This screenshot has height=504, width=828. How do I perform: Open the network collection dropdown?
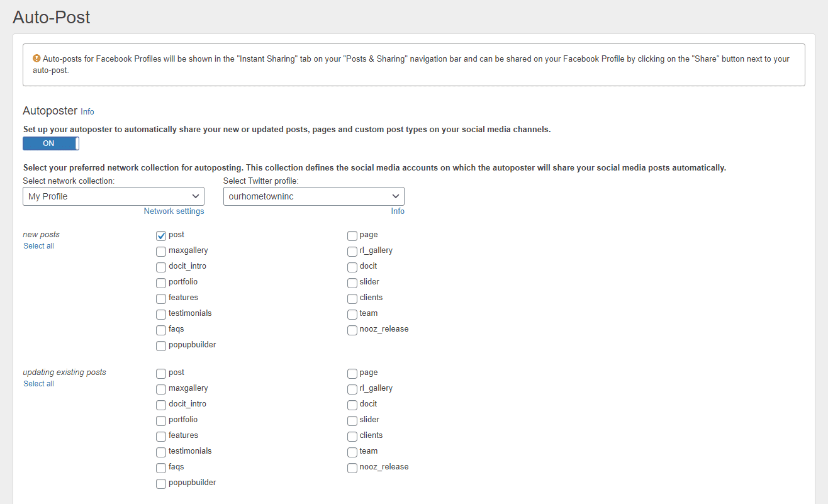point(113,196)
